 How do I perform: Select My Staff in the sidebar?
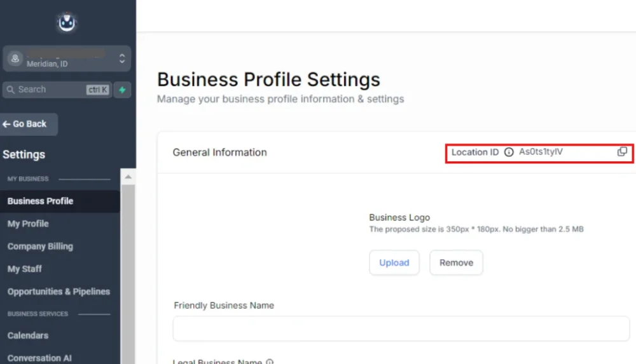pos(25,269)
